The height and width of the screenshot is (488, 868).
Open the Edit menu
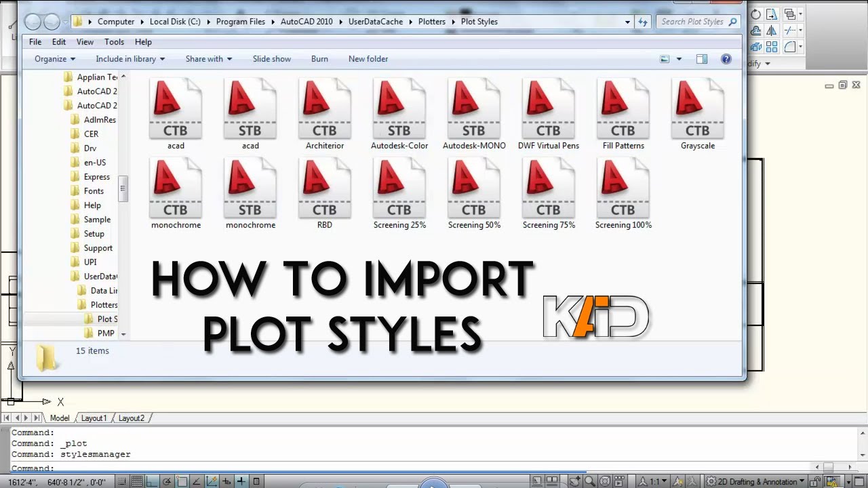[59, 42]
